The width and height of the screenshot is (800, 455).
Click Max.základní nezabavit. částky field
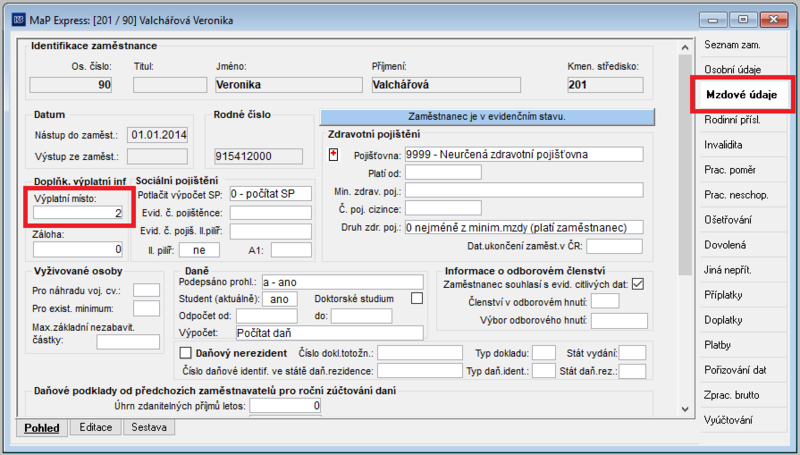pyautogui.click(x=128, y=341)
